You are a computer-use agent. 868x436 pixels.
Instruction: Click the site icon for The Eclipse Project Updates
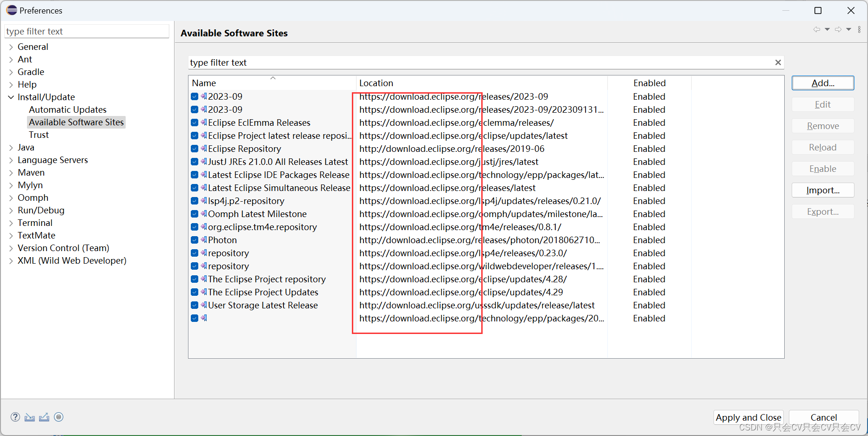pyautogui.click(x=204, y=292)
